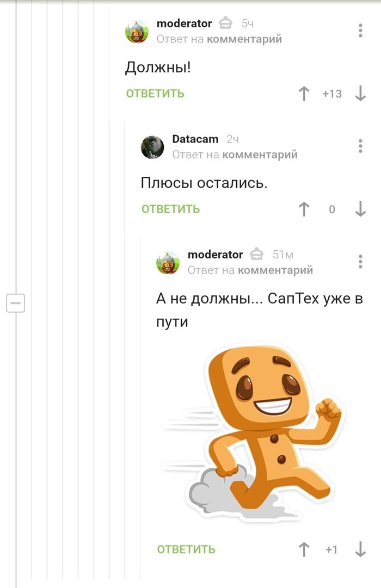
Task: Upvote Datacam's "Плюсы остались." comment
Action: click(304, 209)
